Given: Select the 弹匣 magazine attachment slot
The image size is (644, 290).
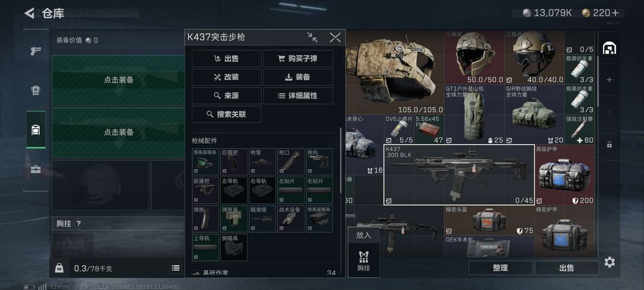Looking at the screenshot, I should [205, 219].
